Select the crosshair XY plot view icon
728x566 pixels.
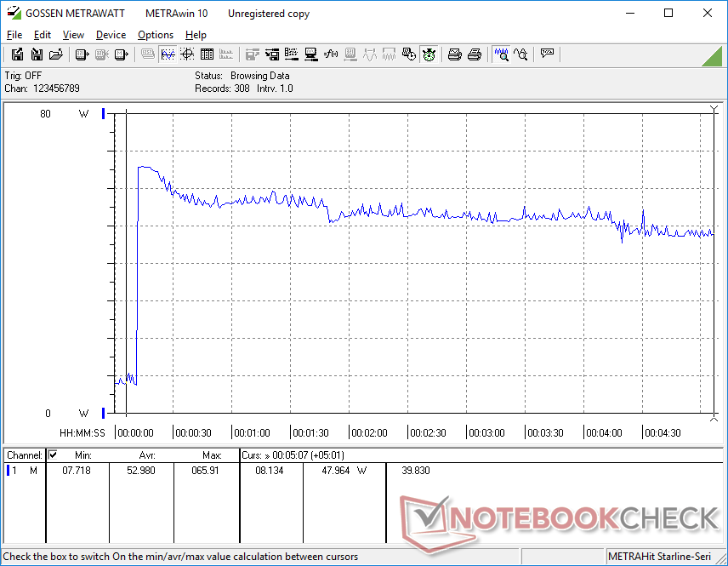point(187,54)
